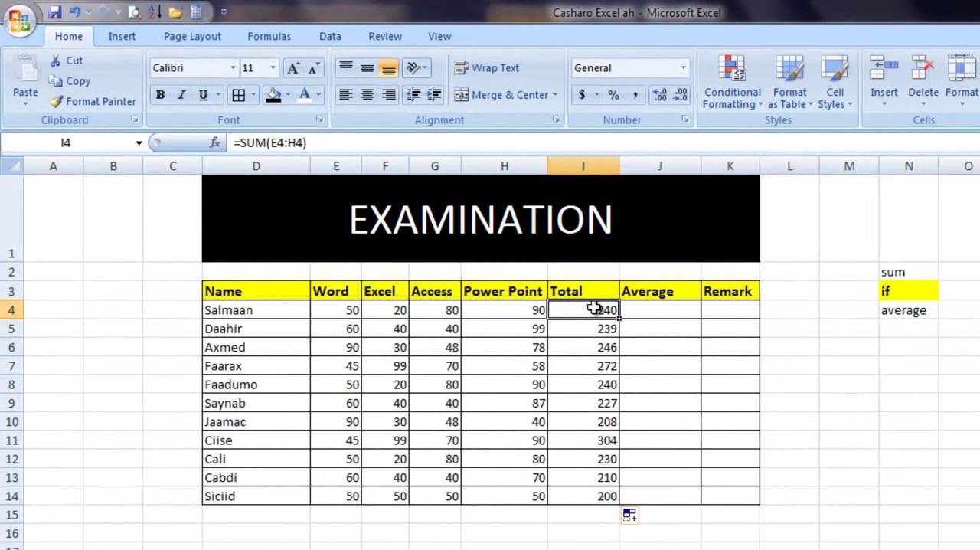This screenshot has width=980, height=550.
Task: Select the yellow 'if' cell
Action: (x=908, y=291)
